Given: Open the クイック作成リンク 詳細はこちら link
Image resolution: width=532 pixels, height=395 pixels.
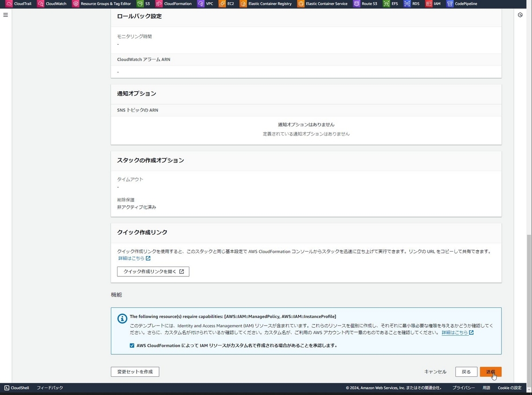Looking at the screenshot, I should (131, 258).
